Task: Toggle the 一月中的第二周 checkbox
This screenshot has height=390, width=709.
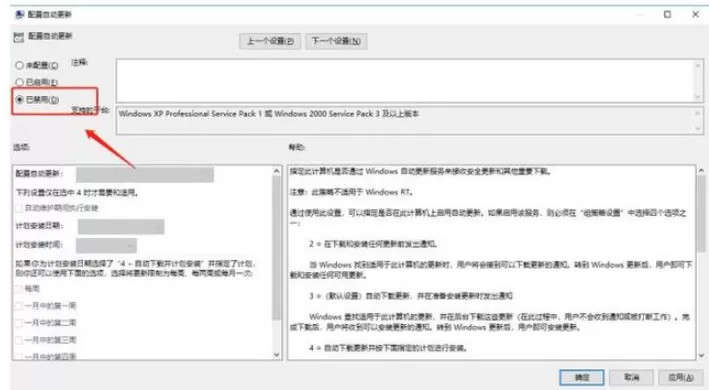Action: point(19,323)
